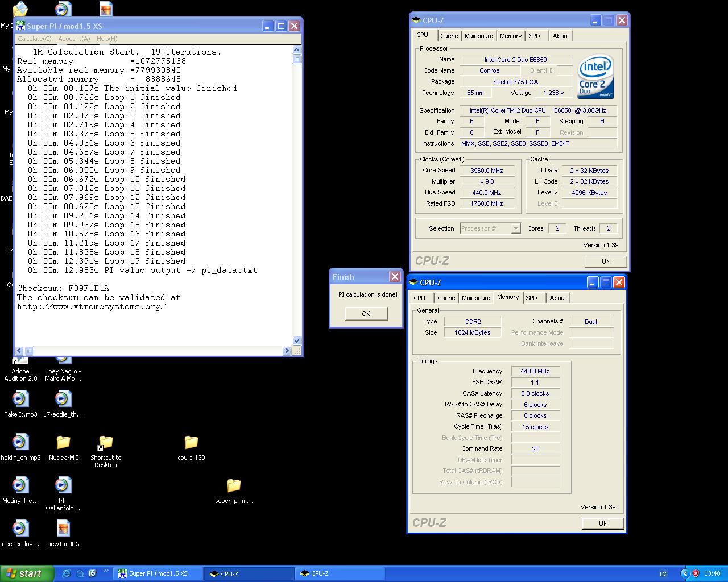Click the Loop 19 finished line
The image size is (728, 582).
click(107, 261)
